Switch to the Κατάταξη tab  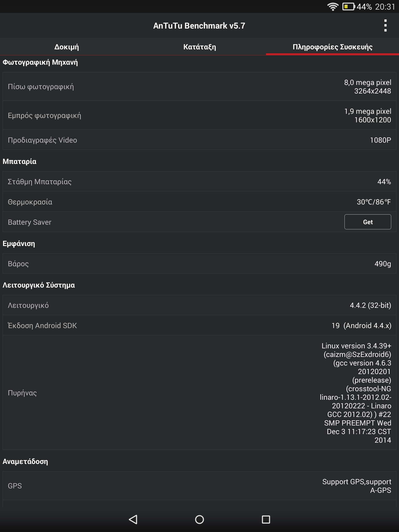tap(199, 47)
